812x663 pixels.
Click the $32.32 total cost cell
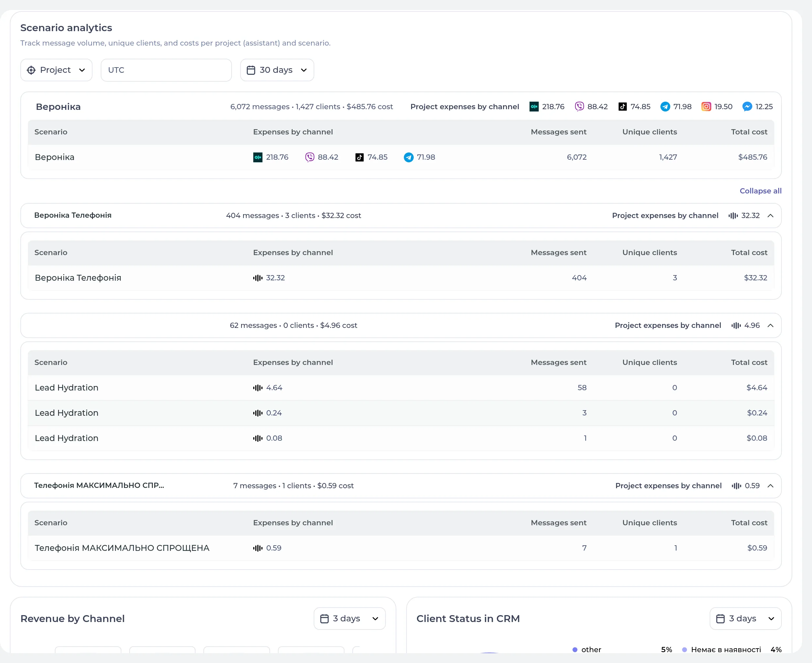[756, 278]
